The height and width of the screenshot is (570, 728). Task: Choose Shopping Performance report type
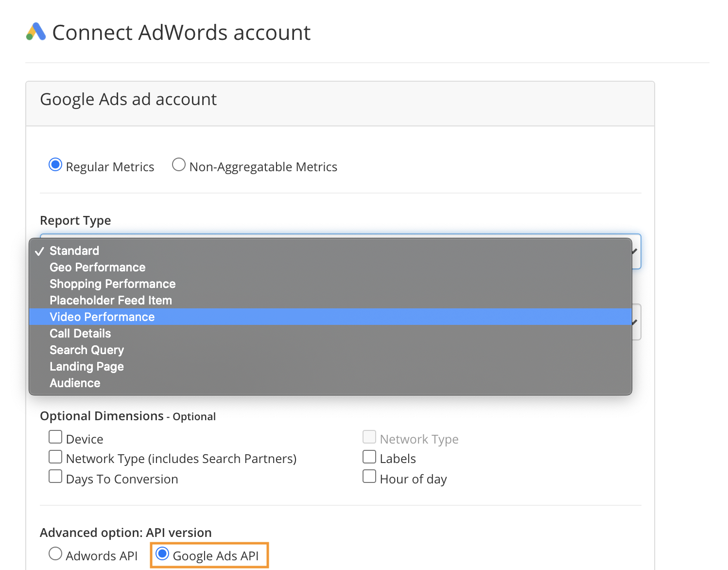330,284
